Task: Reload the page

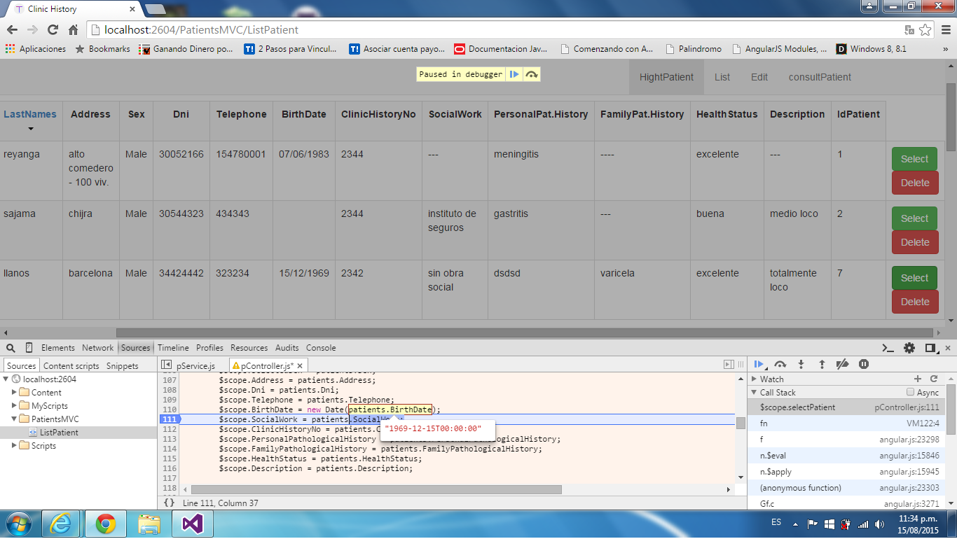Action: pyautogui.click(x=53, y=29)
